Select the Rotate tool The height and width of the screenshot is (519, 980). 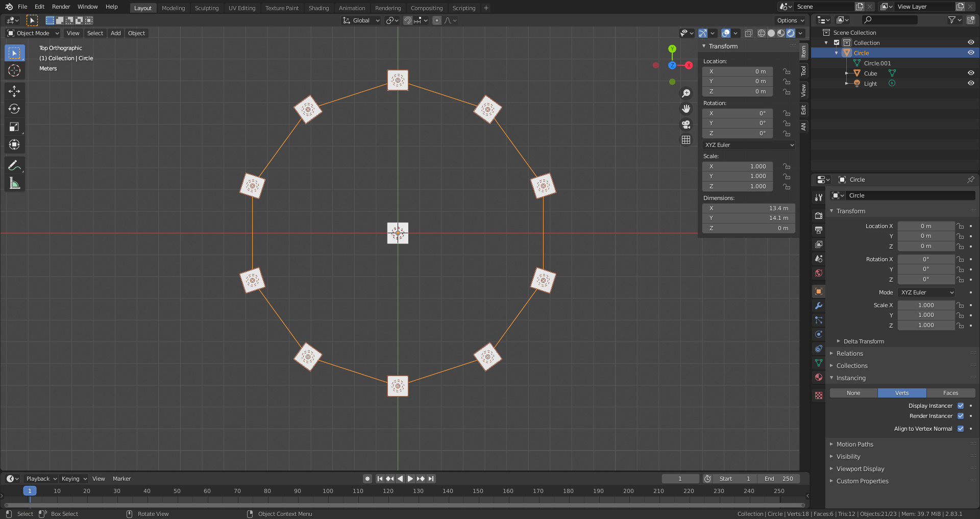pyautogui.click(x=15, y=109)
